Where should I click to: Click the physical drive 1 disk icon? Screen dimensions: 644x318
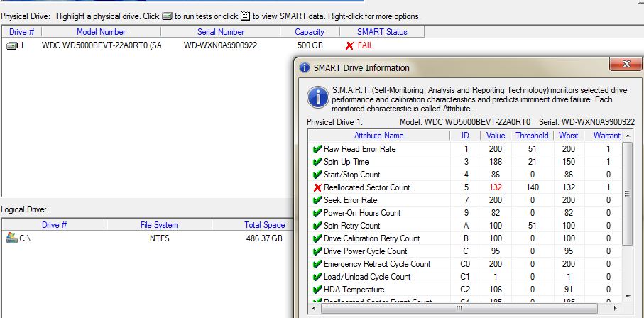pyautogui.click(x=12, y=45)
